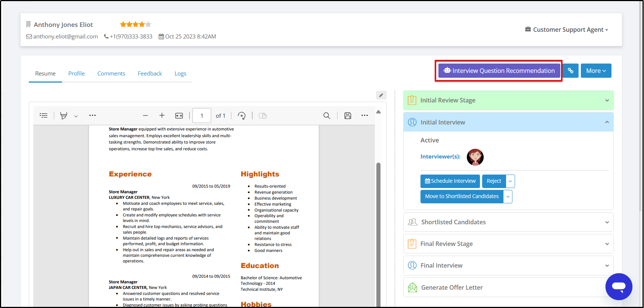Click Interview Question Recommendation button
The height and width of the screenshot is (308, 644).
[x=499, y=71]
